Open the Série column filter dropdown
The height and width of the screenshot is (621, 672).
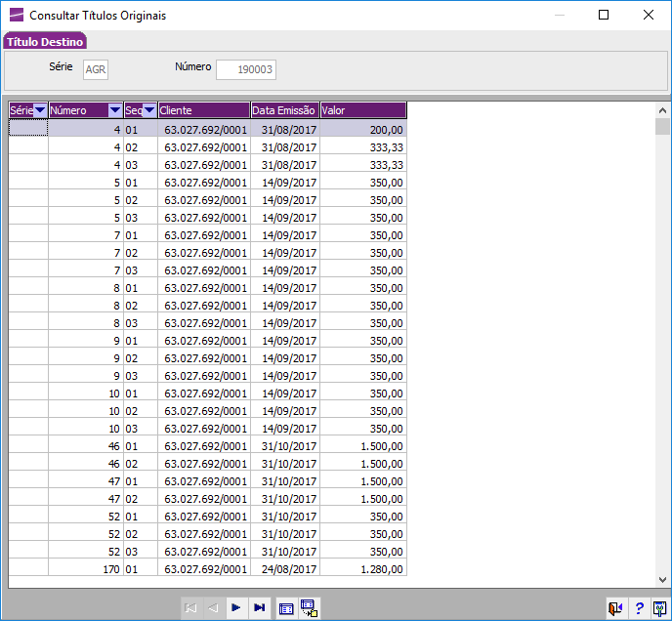40,110
